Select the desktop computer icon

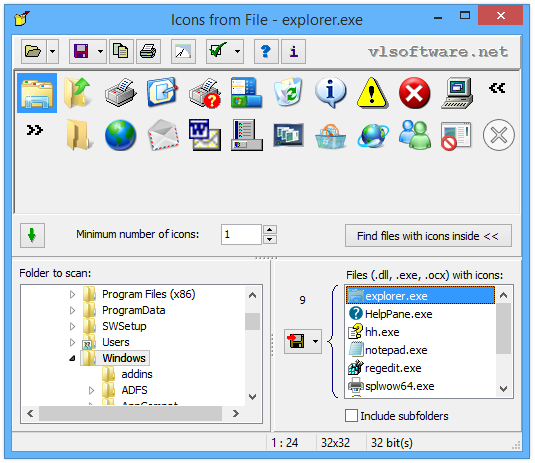point(457,93)
